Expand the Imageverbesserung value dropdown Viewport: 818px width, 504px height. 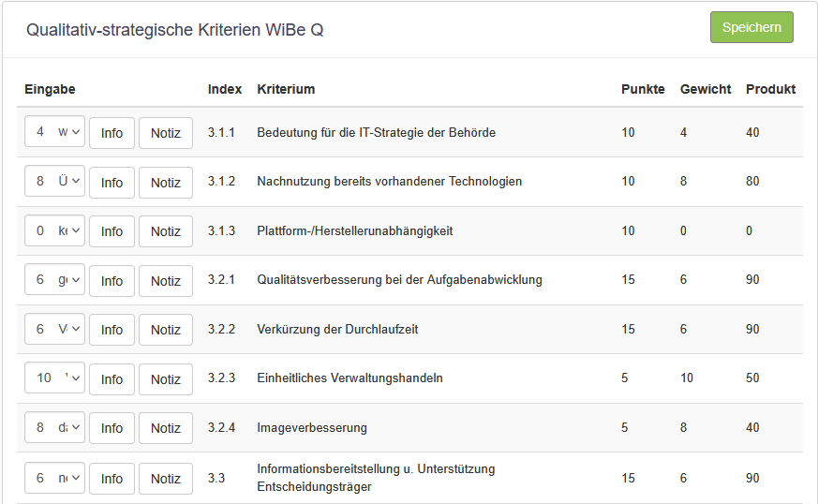54,427
